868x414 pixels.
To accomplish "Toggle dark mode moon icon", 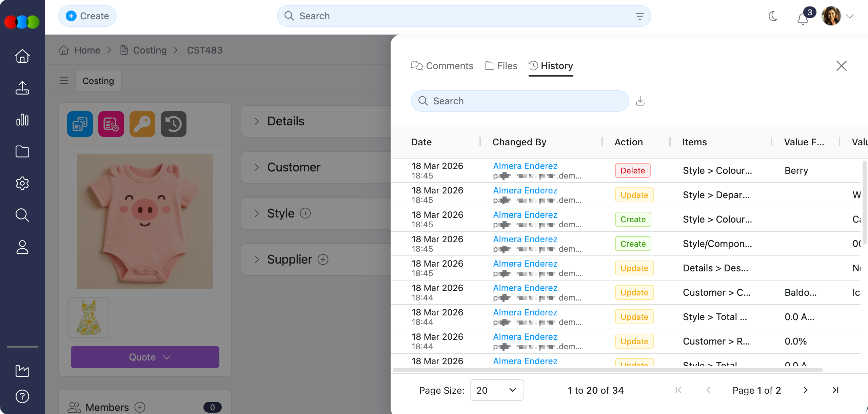I will click(773, 16).
